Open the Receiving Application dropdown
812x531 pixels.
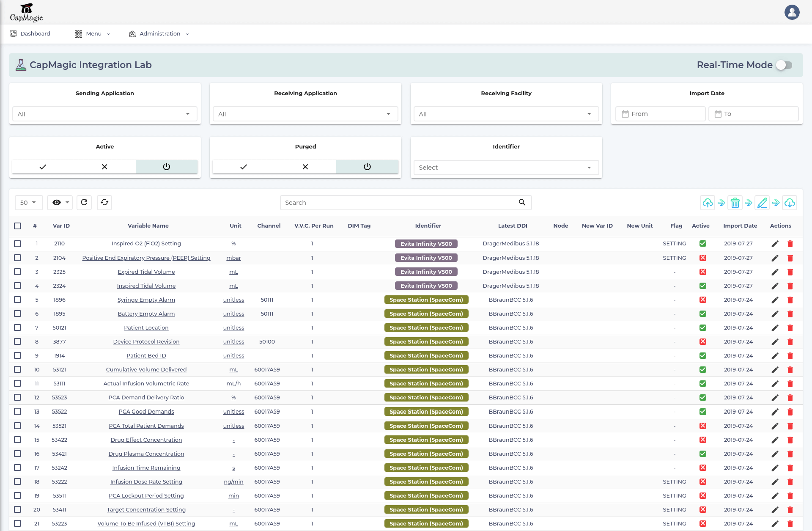[305, 114]
